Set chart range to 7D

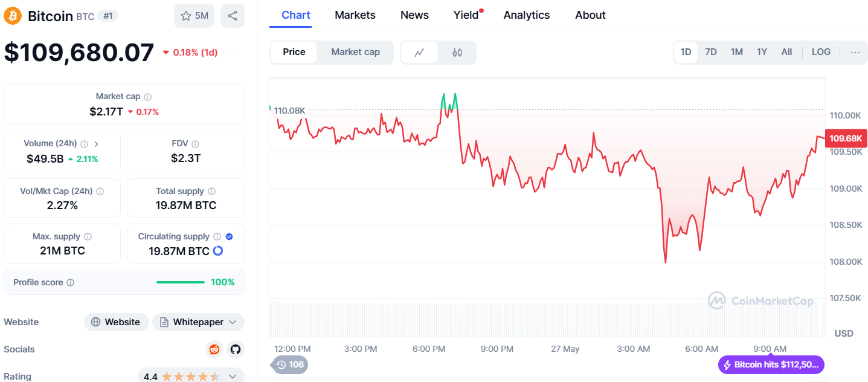[x=711, y=52]
